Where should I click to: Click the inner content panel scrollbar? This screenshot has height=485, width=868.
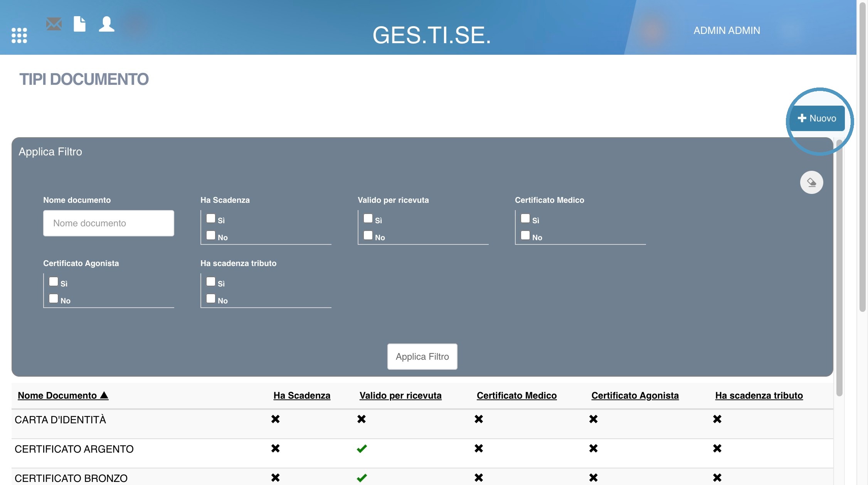coord(839,268)
